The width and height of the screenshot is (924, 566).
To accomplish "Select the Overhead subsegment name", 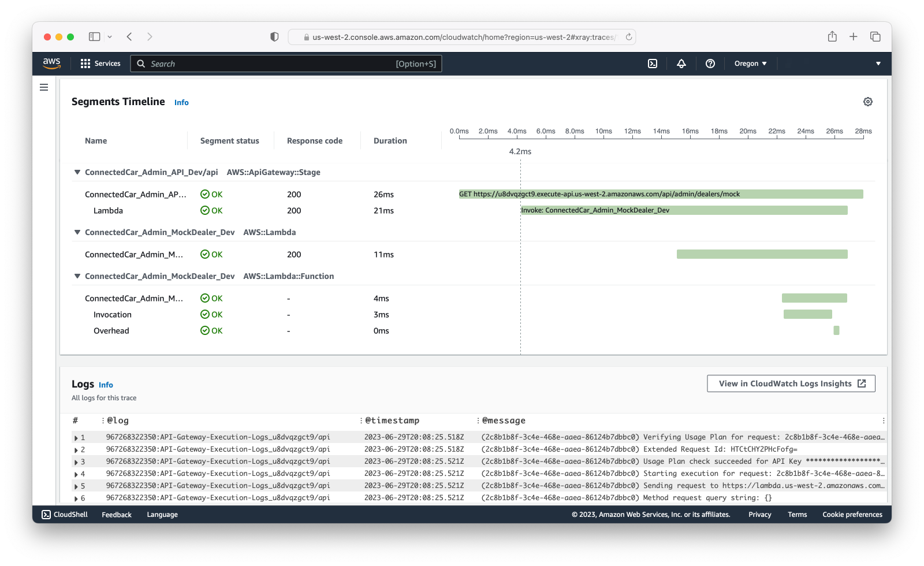I will tap(111, 330).
